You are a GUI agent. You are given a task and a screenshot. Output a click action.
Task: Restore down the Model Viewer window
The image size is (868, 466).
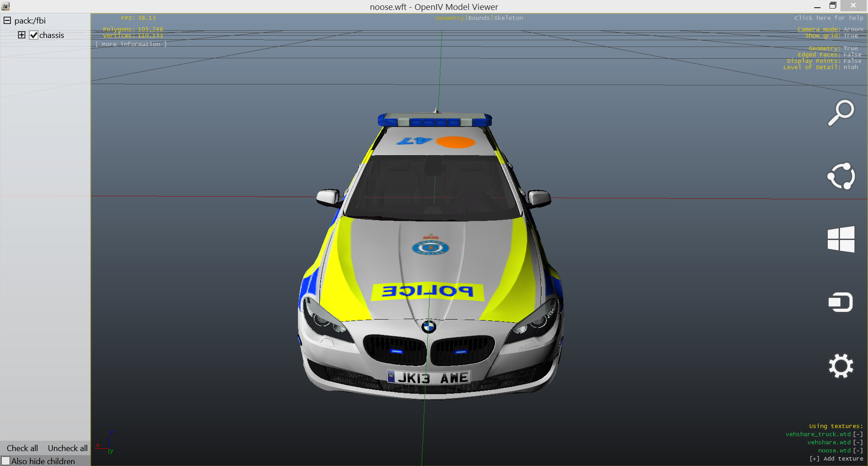(x=833, y=6)
